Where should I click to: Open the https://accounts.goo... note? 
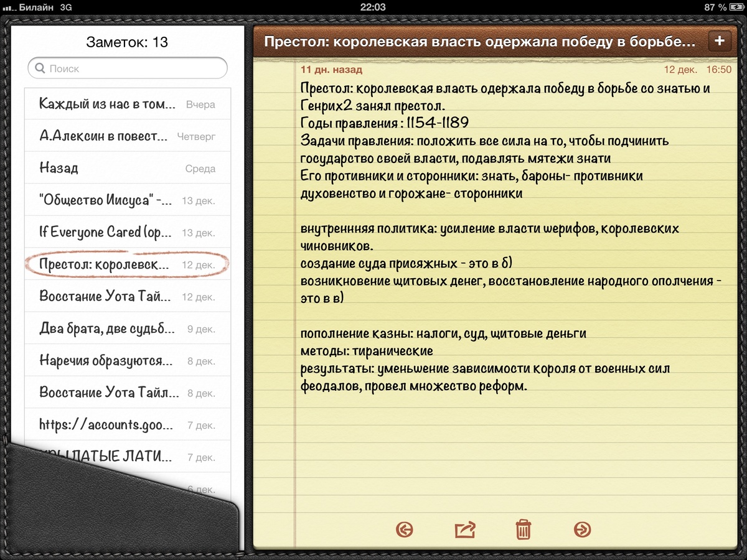coord(128,426)
